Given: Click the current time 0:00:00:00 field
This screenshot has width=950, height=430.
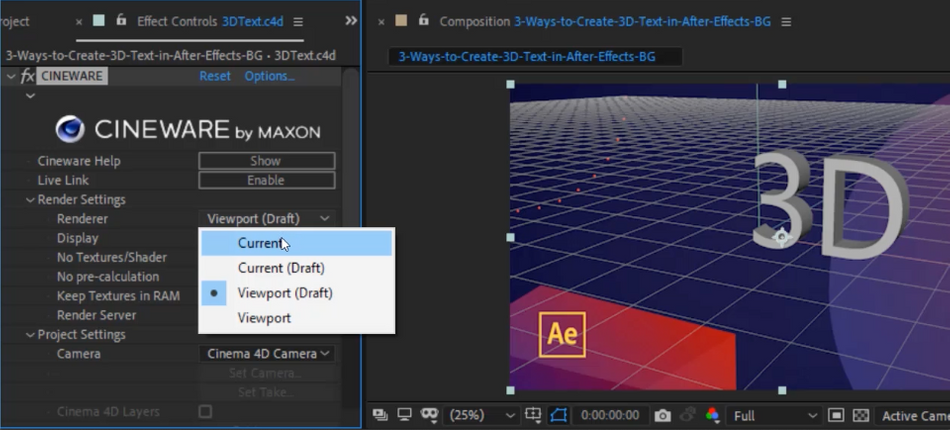Looking at the screenshot, I should (610, 415).
